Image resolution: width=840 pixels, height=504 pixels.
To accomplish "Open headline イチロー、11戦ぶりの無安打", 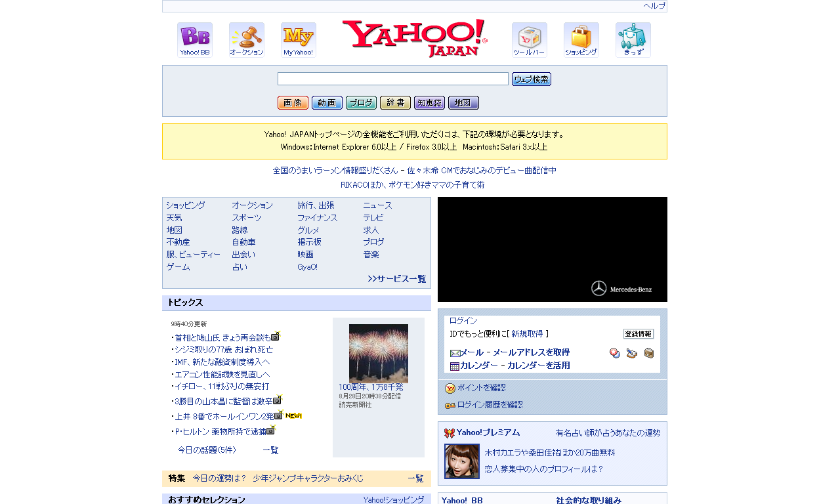I will [x=222, y=387].
